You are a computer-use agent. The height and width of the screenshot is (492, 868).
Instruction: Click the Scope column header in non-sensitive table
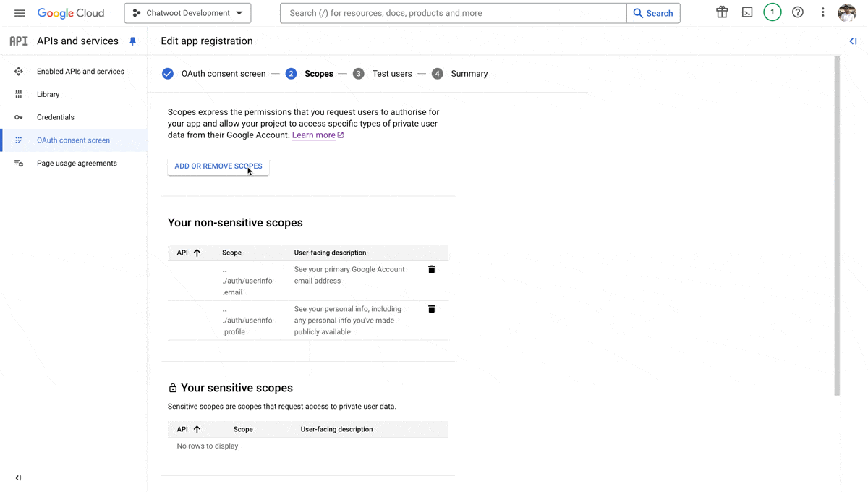click(231, 253)
